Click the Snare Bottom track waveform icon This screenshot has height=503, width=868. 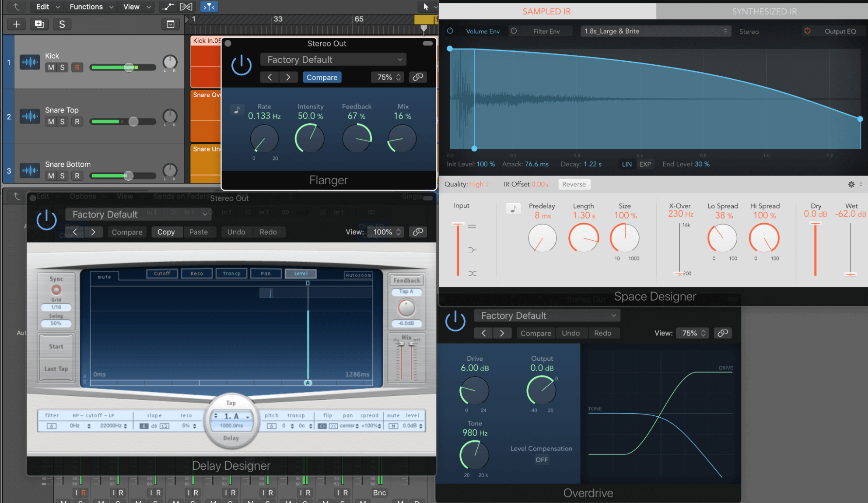point(30,171)
